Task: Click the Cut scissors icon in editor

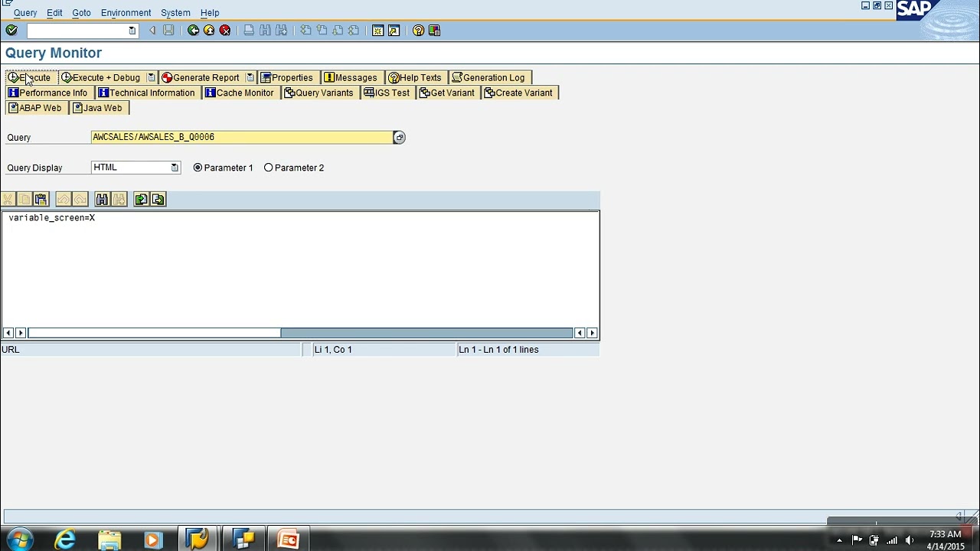Action: point(8,200)
